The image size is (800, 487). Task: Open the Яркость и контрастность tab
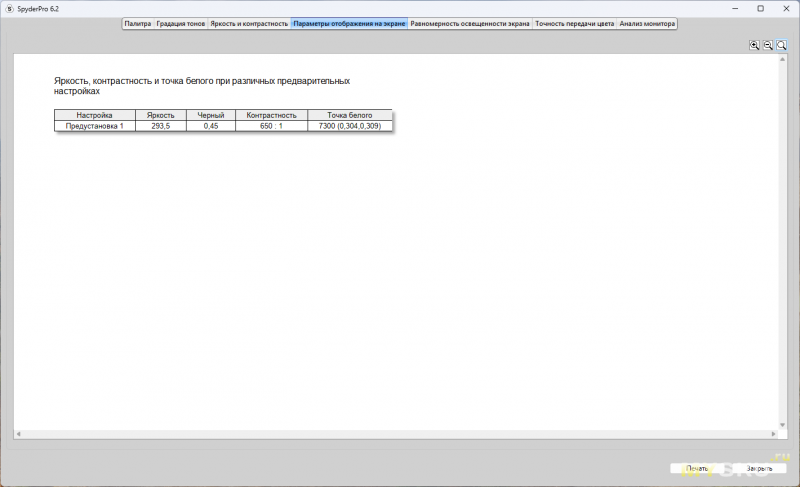click(249, 23)
